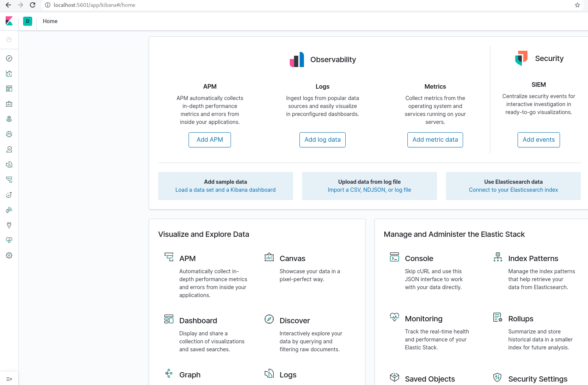Go forward with the browser forward arrow
Screen dimensions: 588x385
20,5
